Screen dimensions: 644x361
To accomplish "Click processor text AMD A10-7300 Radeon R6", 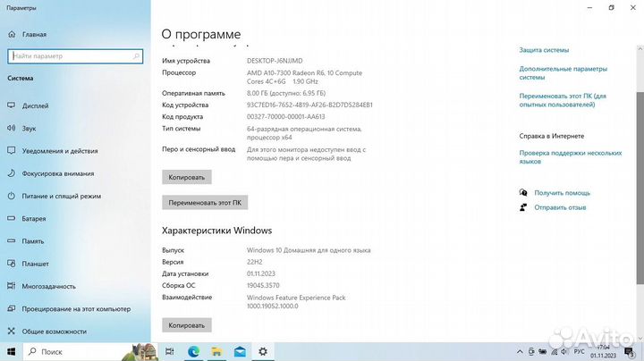I will click(x=304, y=77).
